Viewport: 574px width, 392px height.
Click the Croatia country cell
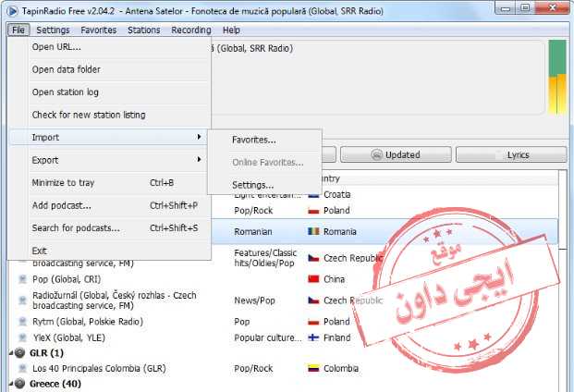pos(336,195)
